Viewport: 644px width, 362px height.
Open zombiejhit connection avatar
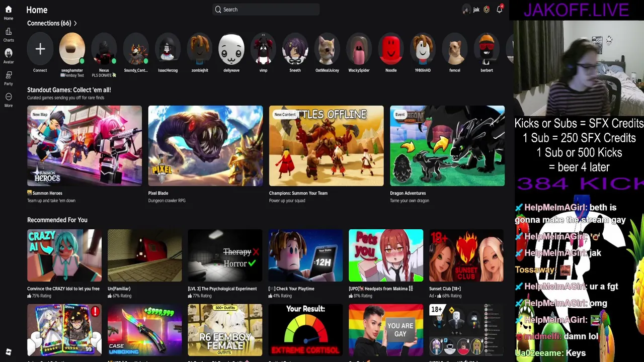pyautogui.click(x=200, y=49)
